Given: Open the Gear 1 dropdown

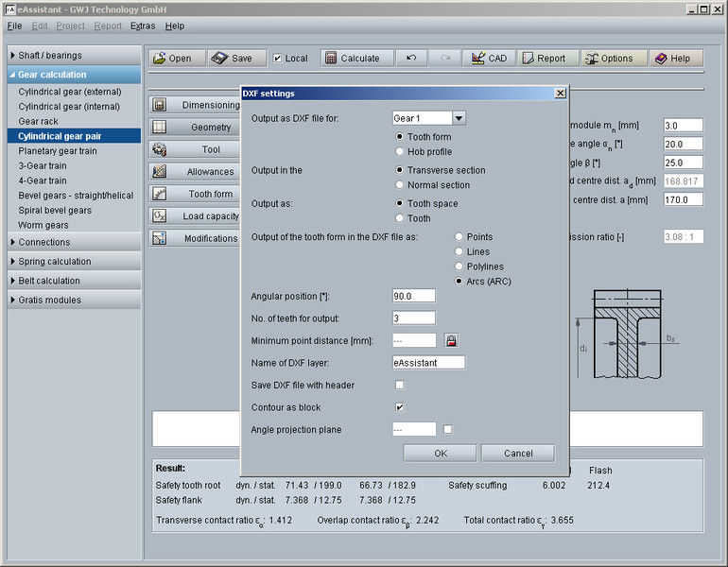Looking at the screenshot, I should (459, 118).
